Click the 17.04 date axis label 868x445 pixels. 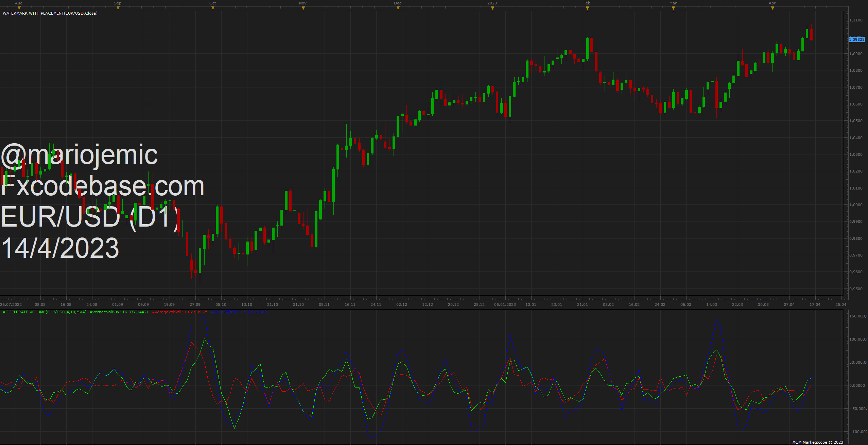[815, 304]
